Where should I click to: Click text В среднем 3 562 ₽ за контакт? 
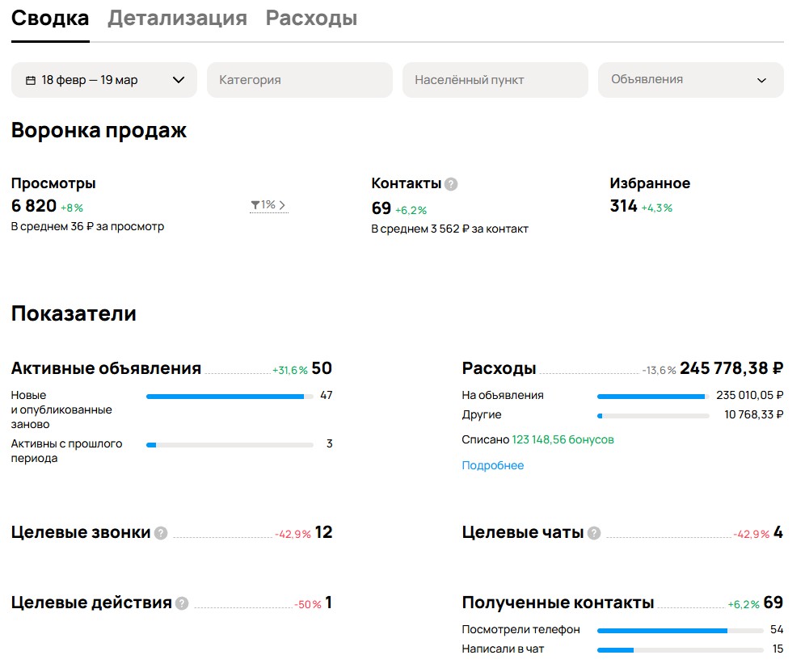(449, 229)
